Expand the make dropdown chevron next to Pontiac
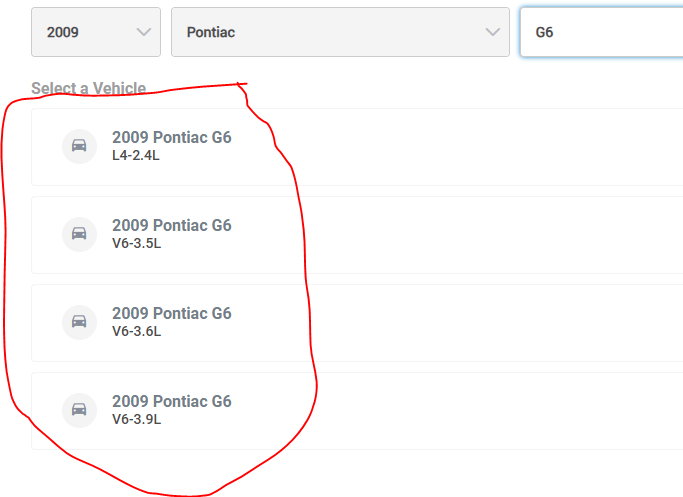The height and width of the screenshot is (497, 683). click(x=492, y=32)
